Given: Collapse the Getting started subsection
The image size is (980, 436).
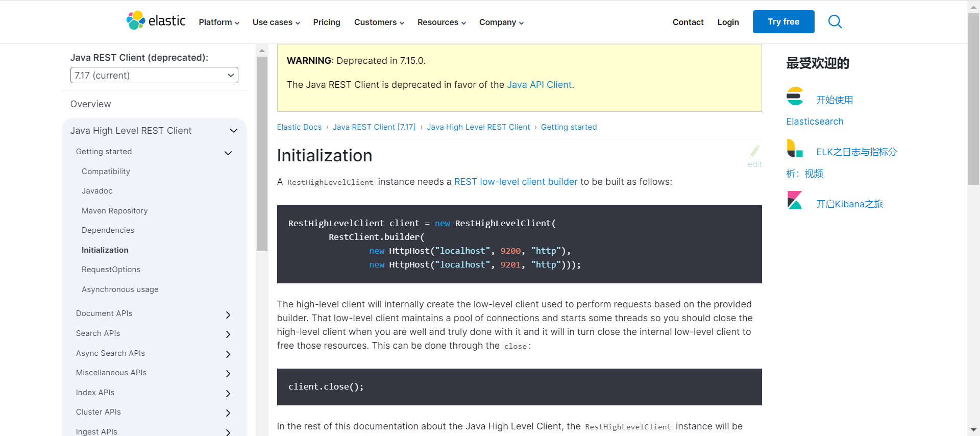Looking at the screenshot, I should 228,153.
